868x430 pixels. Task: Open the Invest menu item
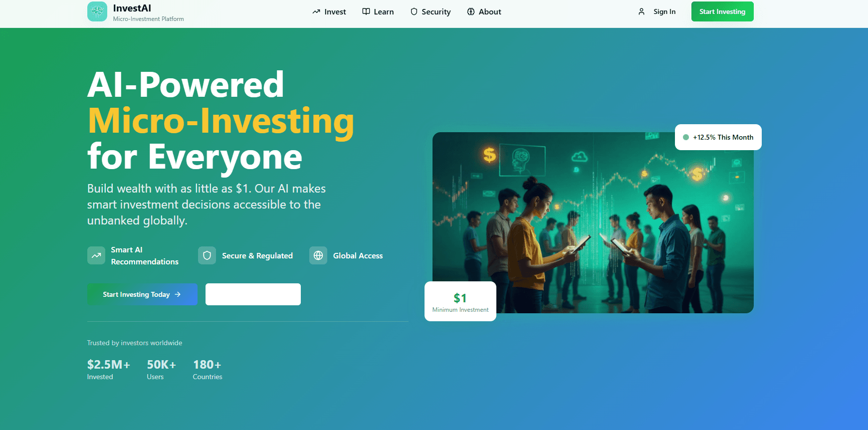[x=329, y=11]
